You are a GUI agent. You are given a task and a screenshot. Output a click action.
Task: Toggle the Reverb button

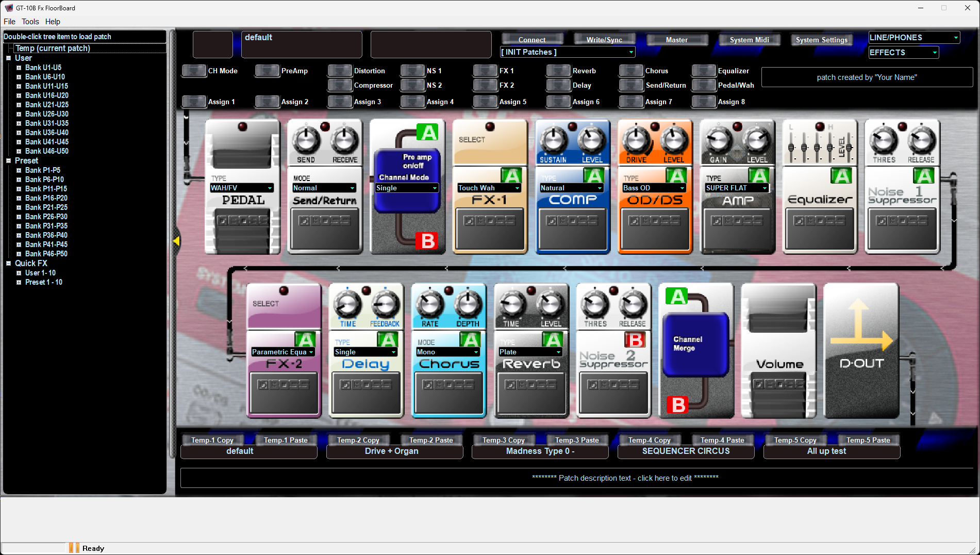click(x=558, y=71)
